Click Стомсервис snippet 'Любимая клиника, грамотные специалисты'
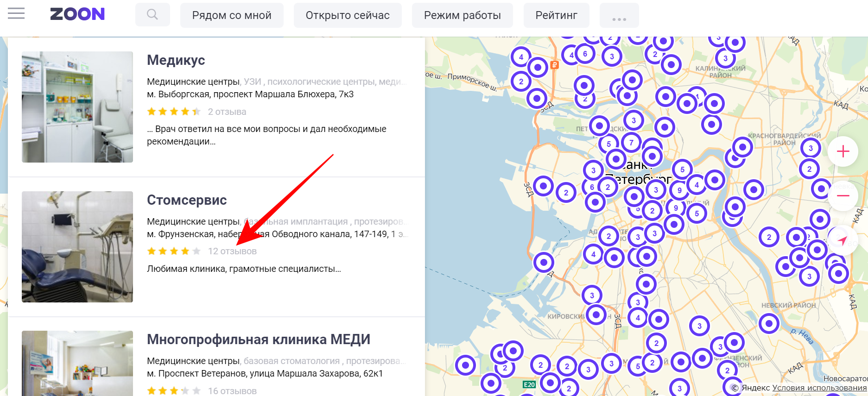Viewport: 868px width, 396px height. tap(244, 269)
